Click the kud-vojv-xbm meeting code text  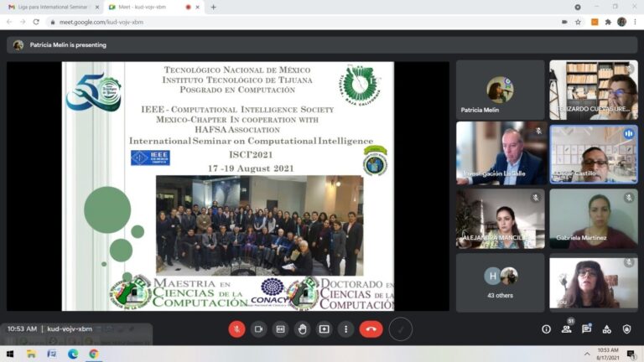(70, 328)
